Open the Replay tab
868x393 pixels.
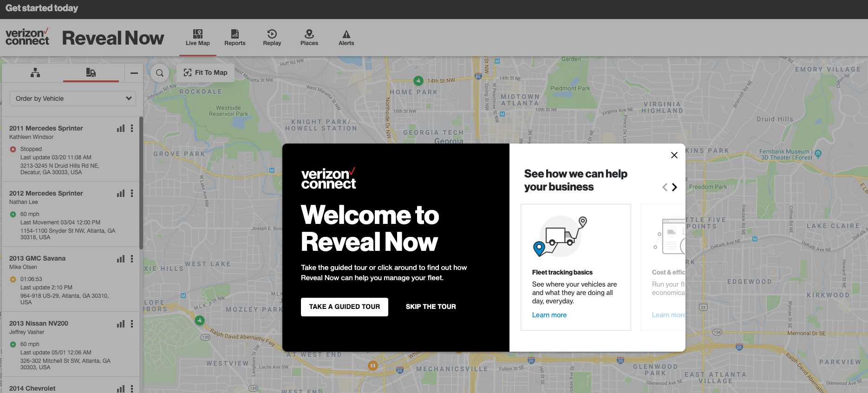272,38
